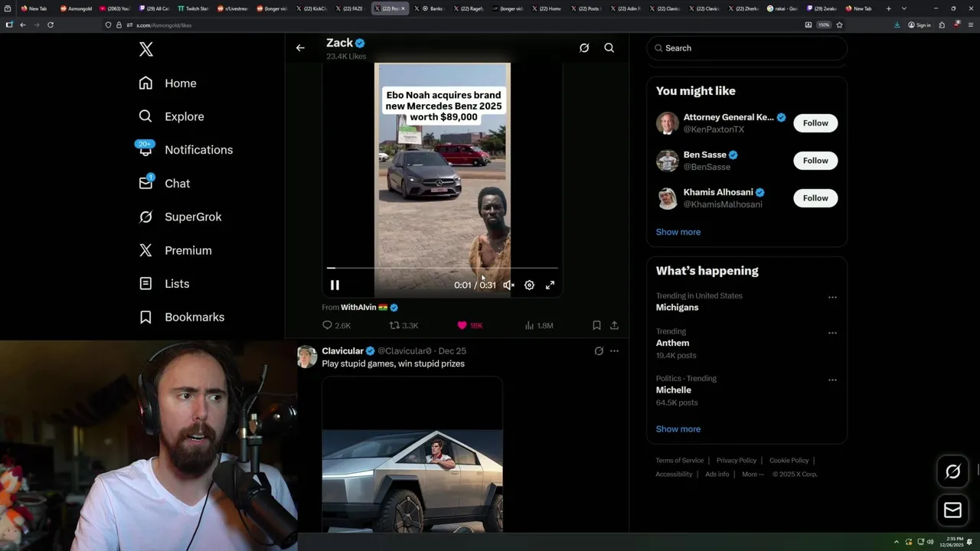Image resolution: width=980 pixels, height=551 pixels.
Task: Click the Grok icon on Clavicular's post
Action: [599, 350]
